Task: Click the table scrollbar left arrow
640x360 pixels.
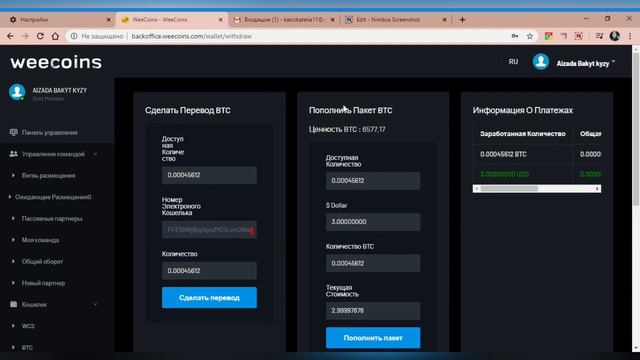Action: tap(476, 189)
